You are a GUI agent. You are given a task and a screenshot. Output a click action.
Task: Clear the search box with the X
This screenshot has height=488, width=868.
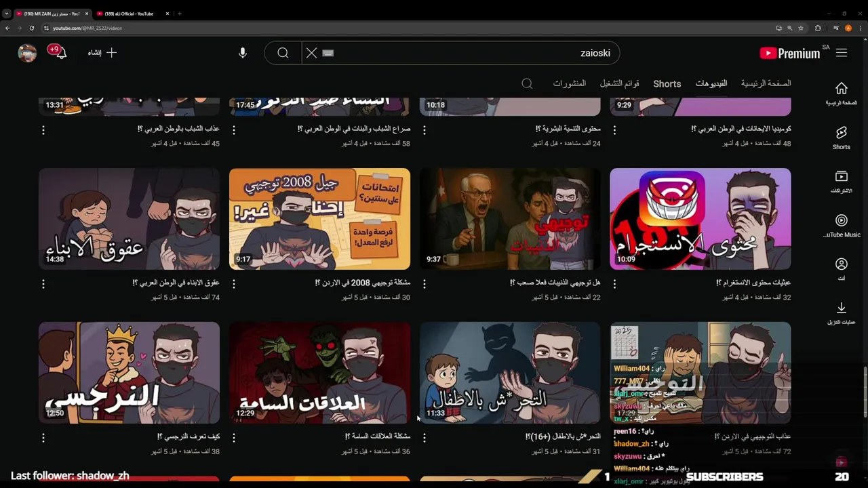point(311,53)
